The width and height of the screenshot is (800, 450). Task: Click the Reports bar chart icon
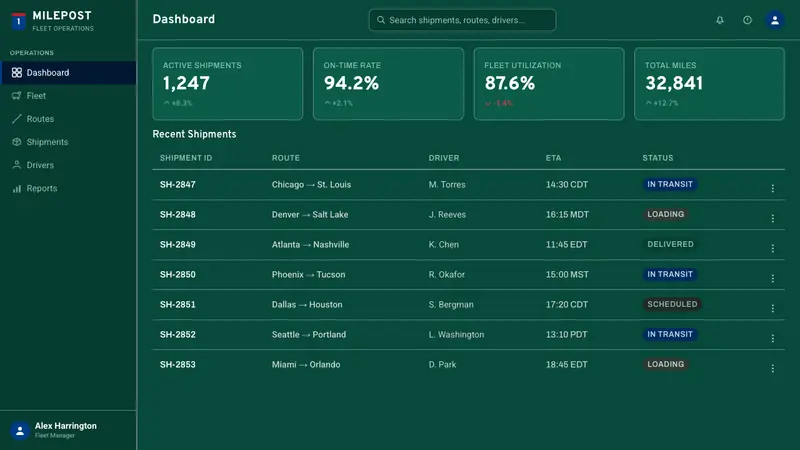(17, 188)
